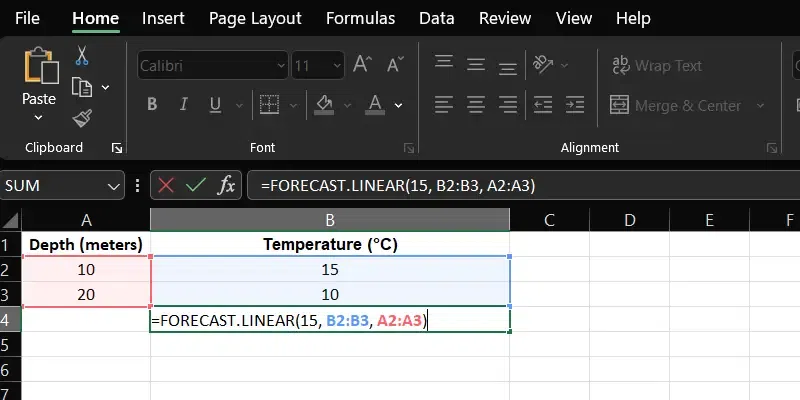Increase font size with larger A icon
The height and width of the screenshot is (400, 800).
point(363,66)
